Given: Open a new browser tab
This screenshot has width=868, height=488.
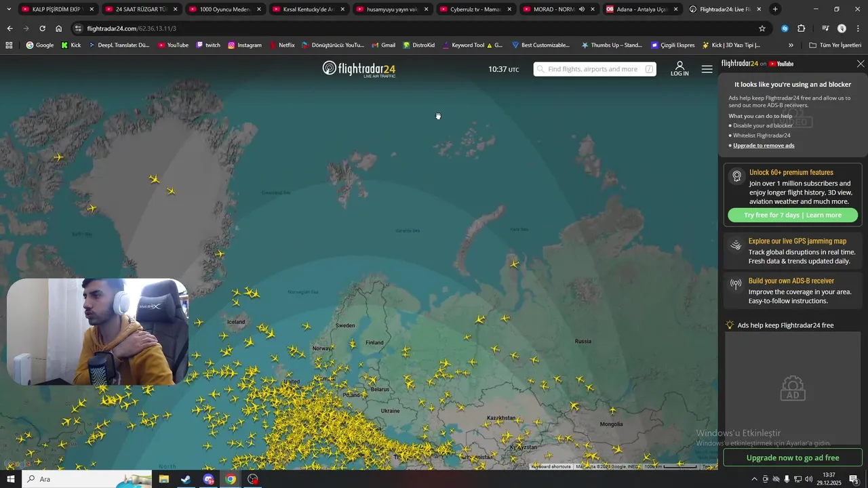Looking at the screenshot, I should (x=775, y=9).
